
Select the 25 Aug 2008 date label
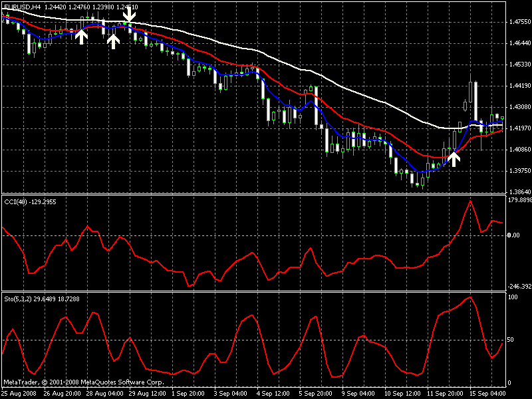coord(17,393)
